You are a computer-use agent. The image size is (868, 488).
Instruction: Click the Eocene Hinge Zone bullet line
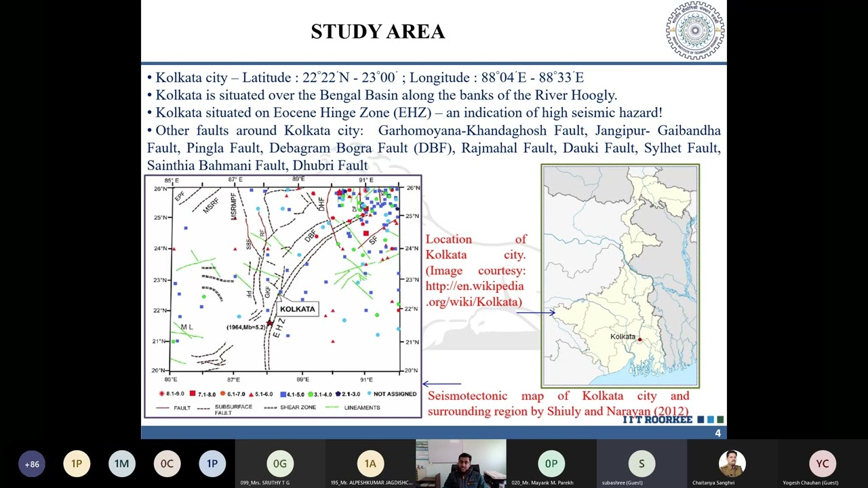(404, 113)
